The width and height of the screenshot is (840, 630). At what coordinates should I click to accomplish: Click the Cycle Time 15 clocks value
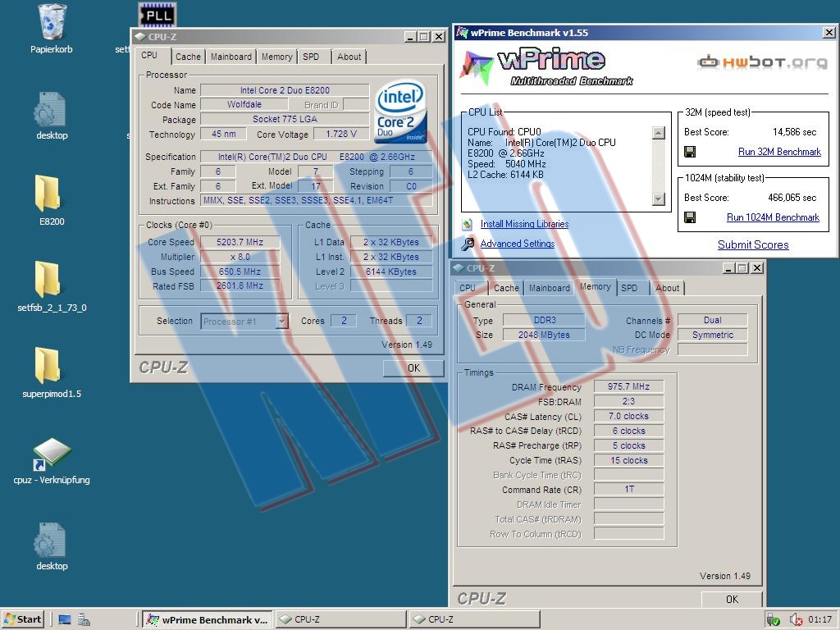coord(628,460)
